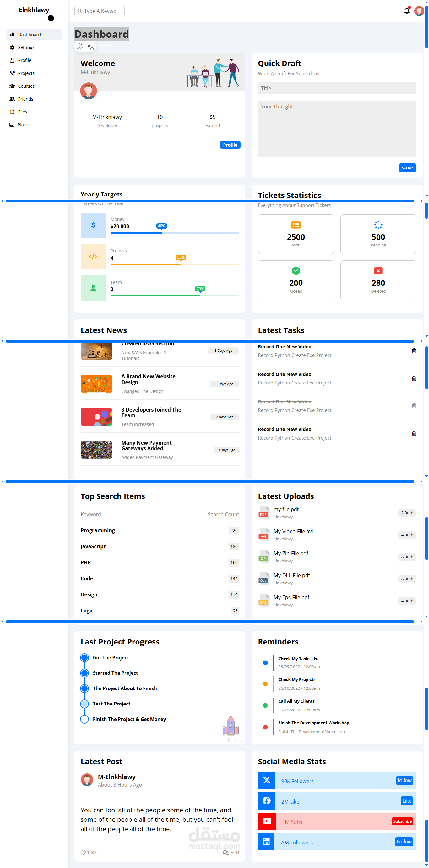429x868 pixels.
Task: Click the comments icon showing 500
Action: coord(225,853)
